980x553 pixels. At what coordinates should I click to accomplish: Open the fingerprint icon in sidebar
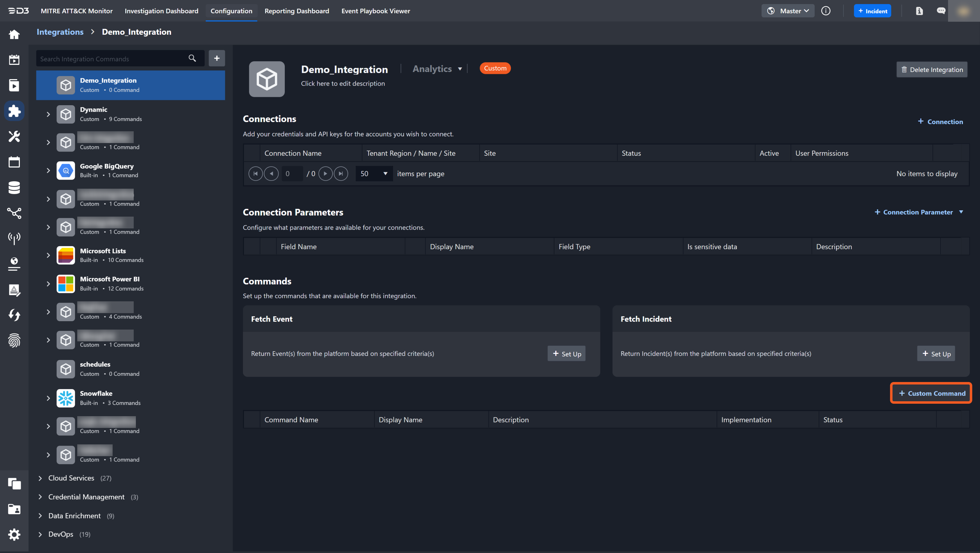pyautogui.click(x=14, y=340)
